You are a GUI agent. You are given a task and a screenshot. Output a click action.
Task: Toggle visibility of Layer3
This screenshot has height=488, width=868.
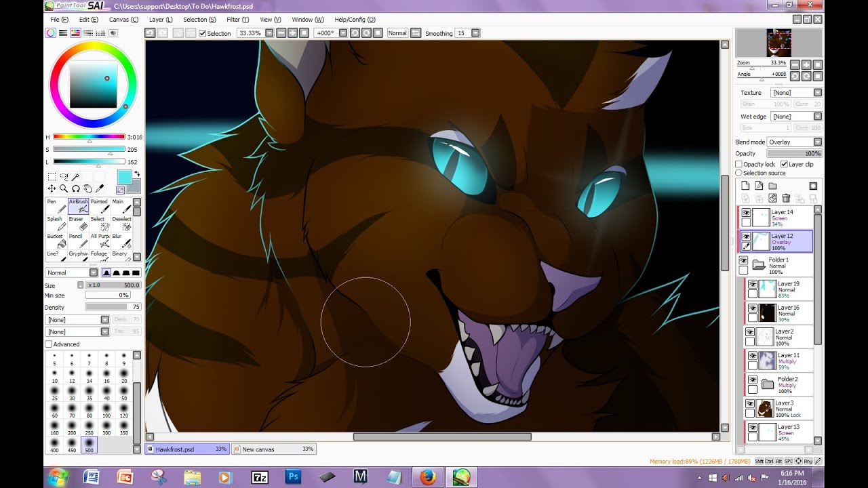[750, 403]
